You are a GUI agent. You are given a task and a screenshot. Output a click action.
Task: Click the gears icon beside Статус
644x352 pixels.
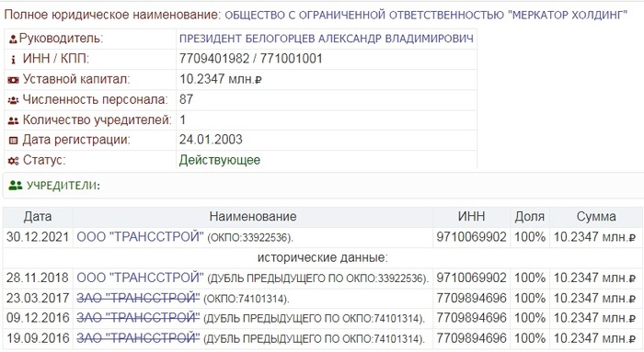(x=13, y=161)
